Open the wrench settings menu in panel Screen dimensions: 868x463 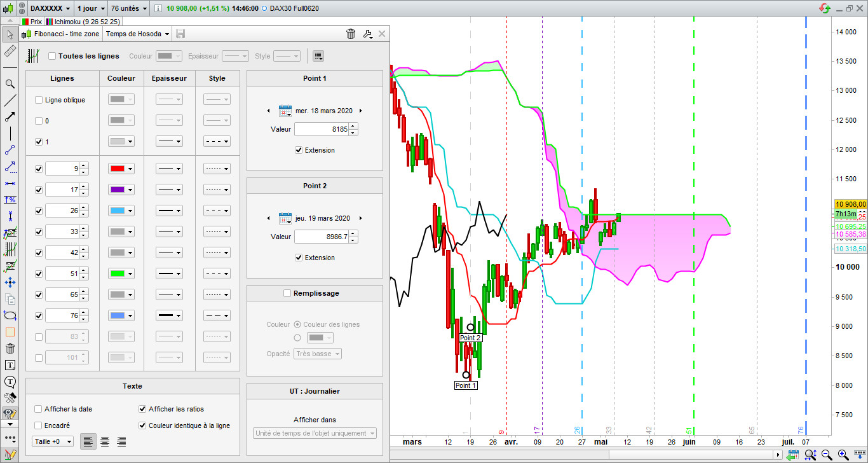point(367,34)
